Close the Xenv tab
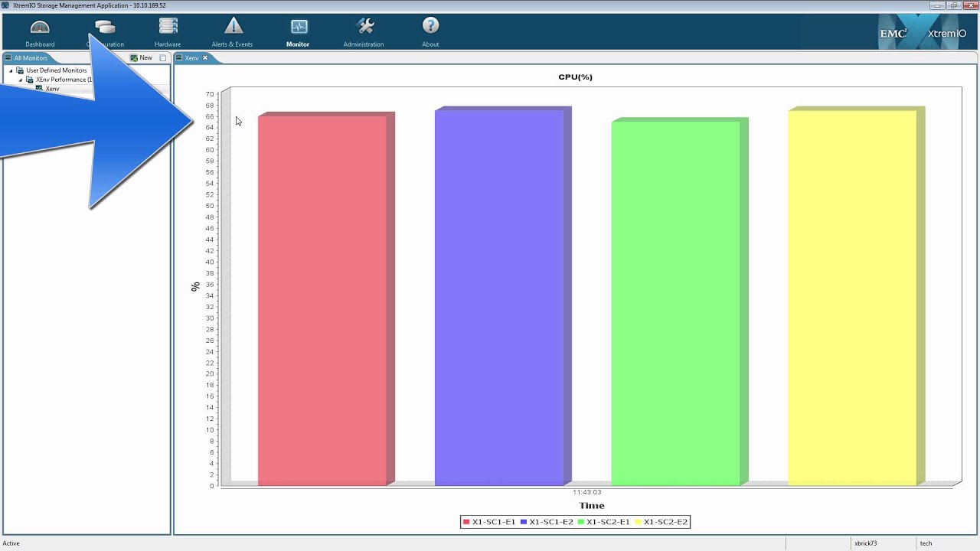This screenshot has height=551, width=980. pos(205,58)
